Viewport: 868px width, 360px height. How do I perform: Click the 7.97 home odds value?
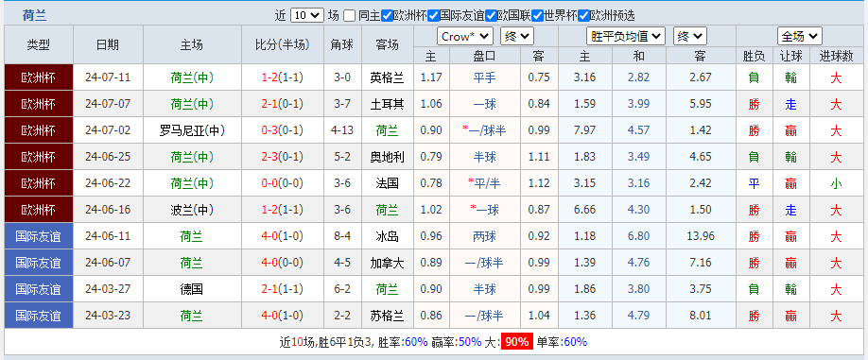tap(584, 130)
